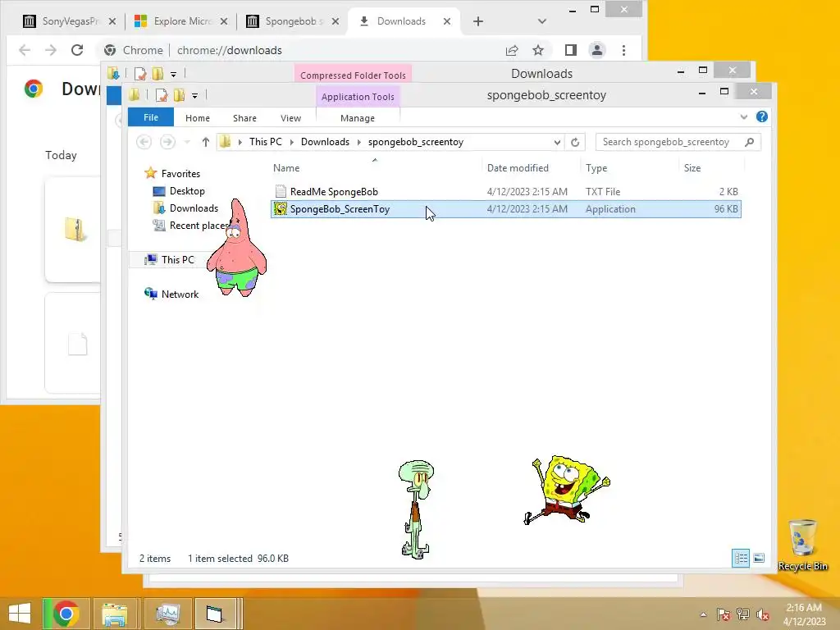Image resolution: width=840 pixels, height=630 pixels.
Task: Click New folder icon in quick access toolbar
Action: click(x=179, y=95)
